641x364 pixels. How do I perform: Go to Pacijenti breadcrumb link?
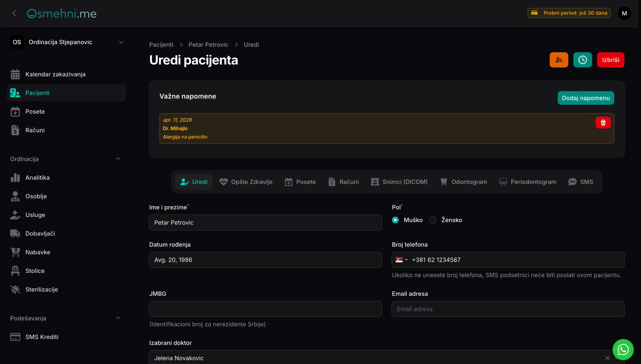161,44
